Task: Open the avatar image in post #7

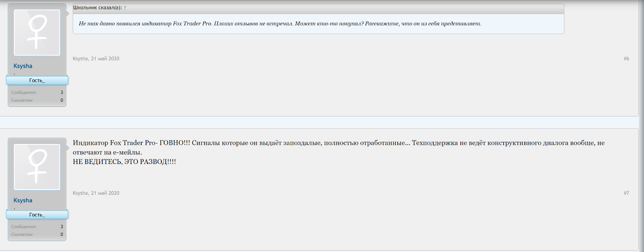Action: click(x=37, y=167)
